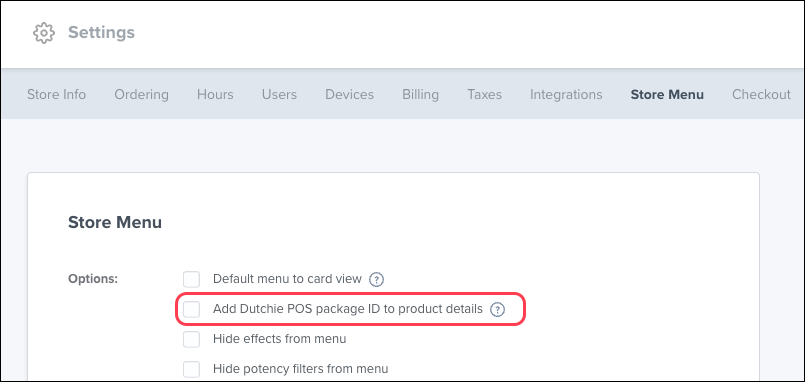Click the 'Hide effects from menu' label text
The width and height of the screenshot is (805, 382).
click(279, 339)
